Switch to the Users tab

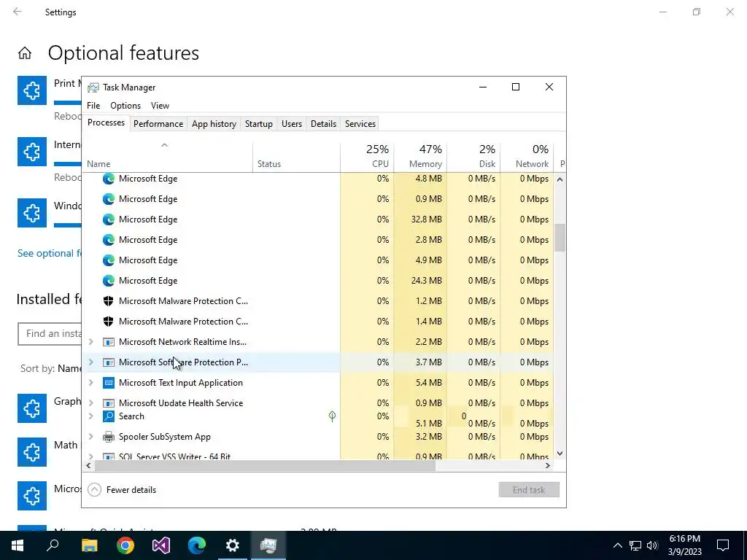click(x=292, y=124)
